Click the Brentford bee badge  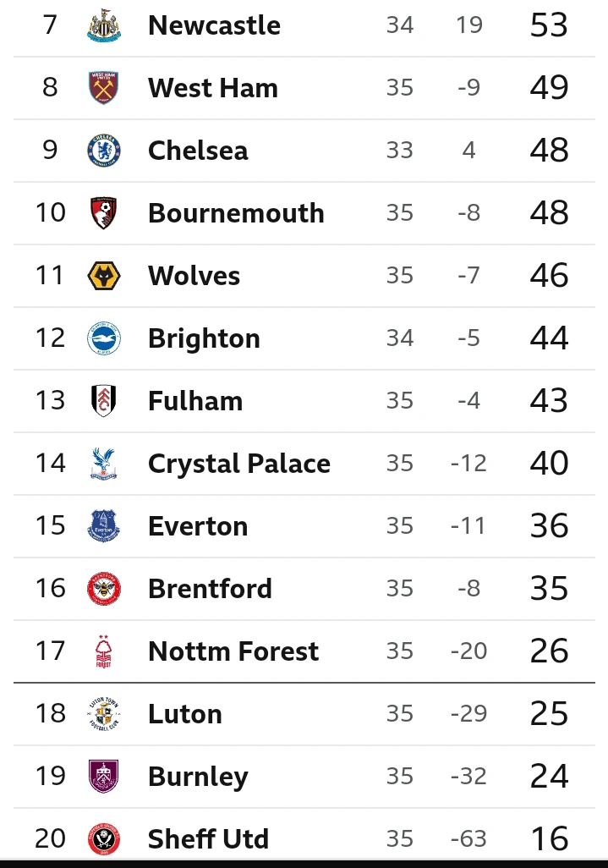104,589
